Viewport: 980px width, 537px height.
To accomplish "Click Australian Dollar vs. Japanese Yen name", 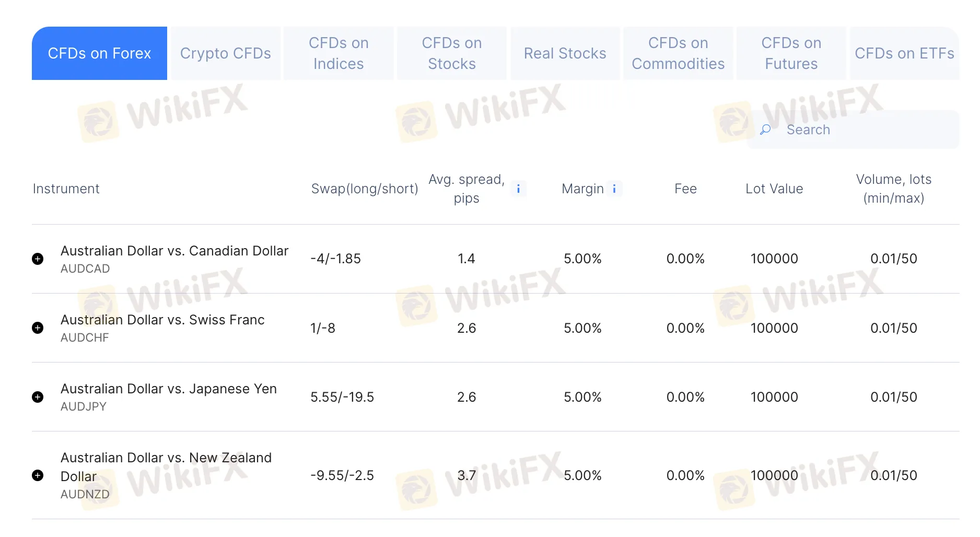I will [169, 389].
